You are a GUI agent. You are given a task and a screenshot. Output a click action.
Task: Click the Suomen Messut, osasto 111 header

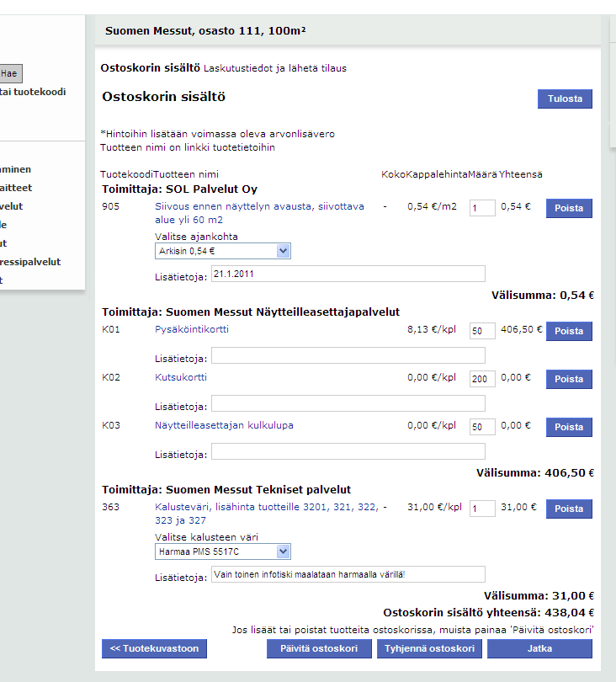pyautogui.click(x=205, y=31)
